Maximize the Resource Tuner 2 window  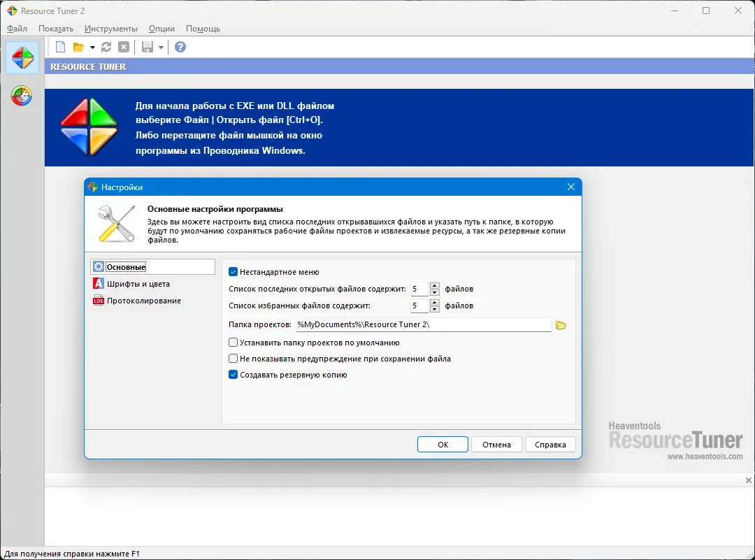click(x=706, y=10)
